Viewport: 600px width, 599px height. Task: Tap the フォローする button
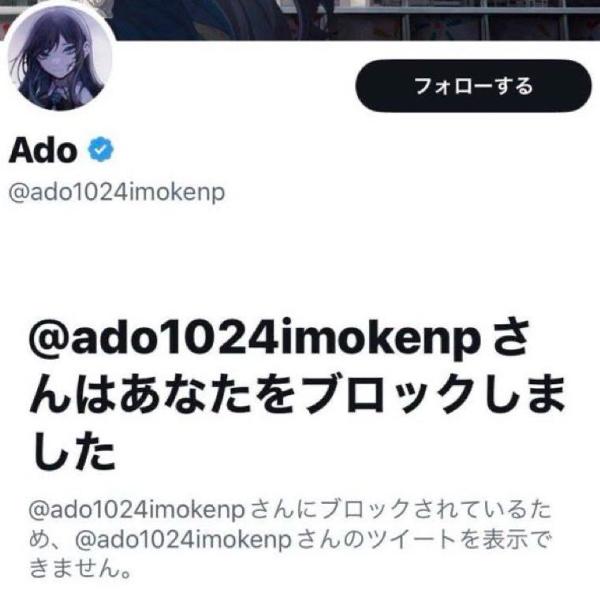[473, 86]
